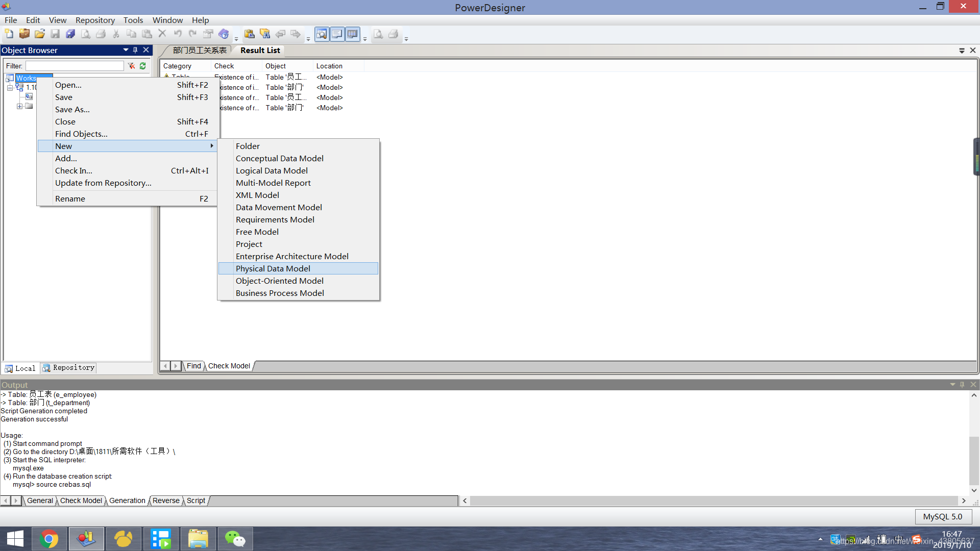Open the Script tab in Output
980x551 pixels.
pos(196,500)
